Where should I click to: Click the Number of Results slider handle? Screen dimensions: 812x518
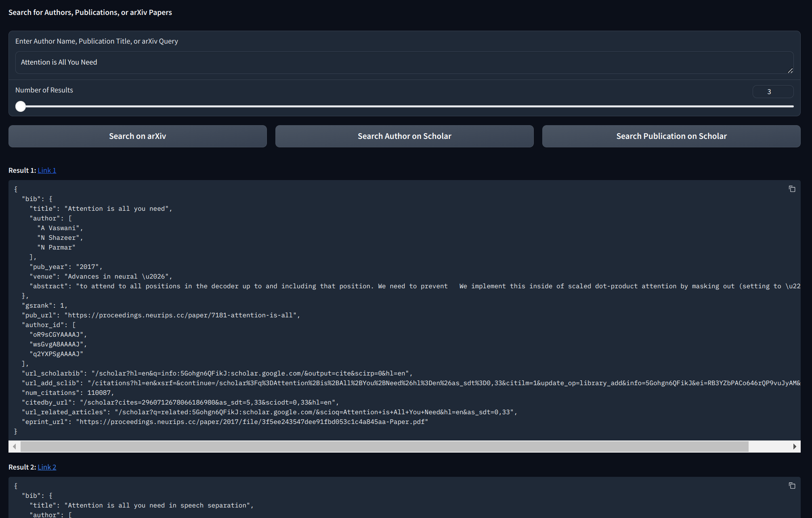coord(21,106)
